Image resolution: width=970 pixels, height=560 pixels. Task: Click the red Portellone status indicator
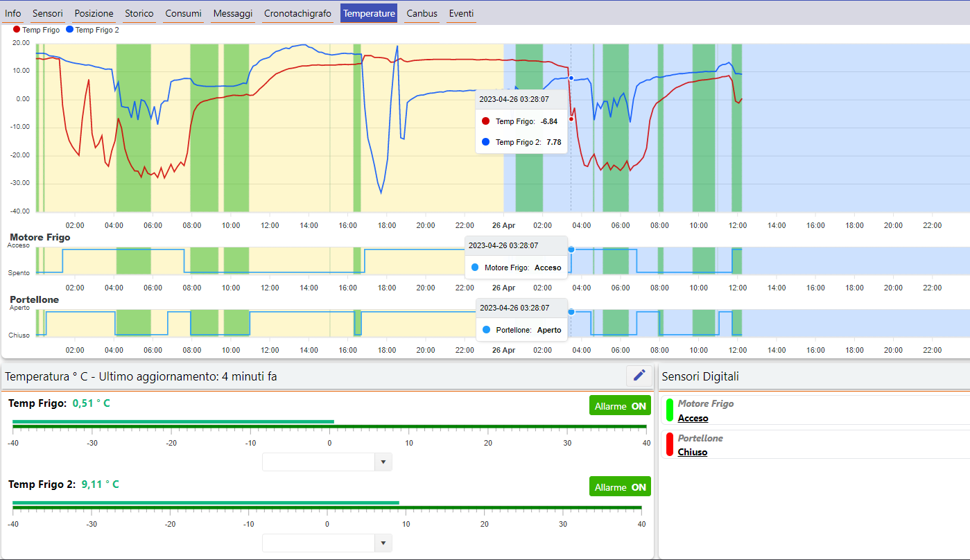click(x=670, y=444)
